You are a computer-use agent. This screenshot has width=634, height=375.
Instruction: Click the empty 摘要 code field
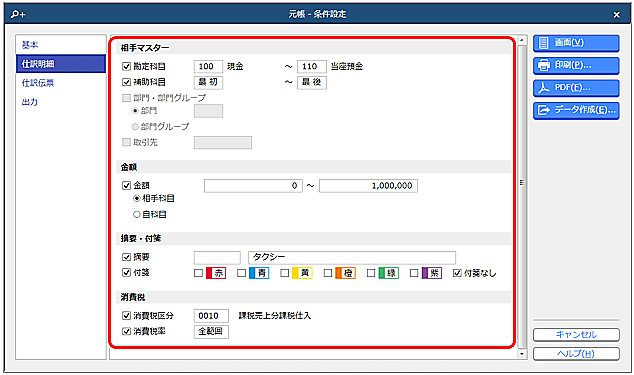point(217,257)
